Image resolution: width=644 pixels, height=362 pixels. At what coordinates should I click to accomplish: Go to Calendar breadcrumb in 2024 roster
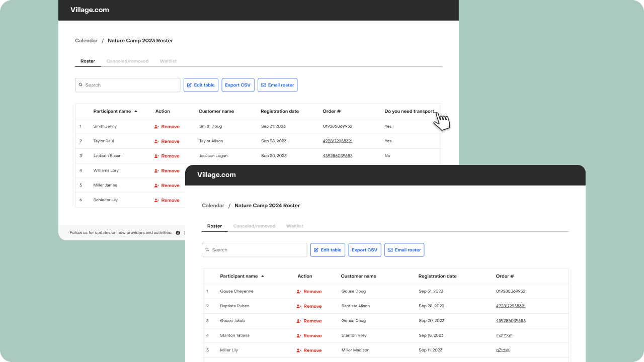coord(213,206)
